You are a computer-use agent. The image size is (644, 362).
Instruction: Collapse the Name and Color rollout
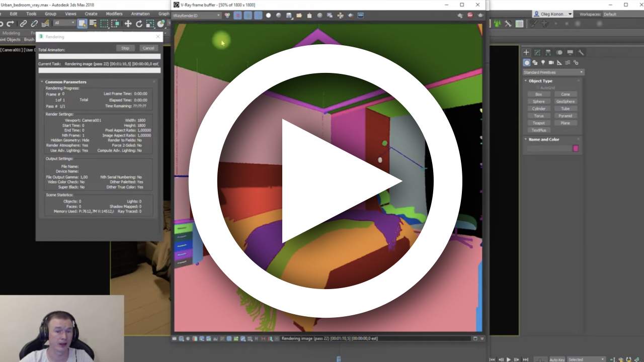(544, 139)
